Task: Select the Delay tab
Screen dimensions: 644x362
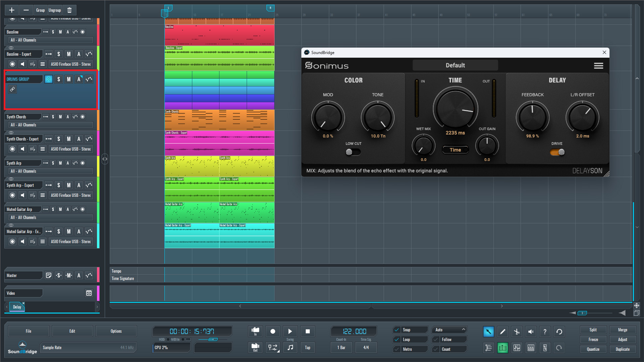Action: click(x=17, y=307)
